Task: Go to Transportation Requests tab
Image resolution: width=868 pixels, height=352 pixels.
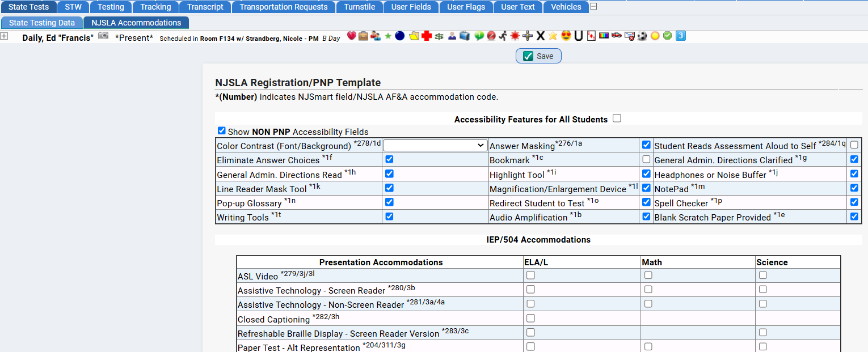Action: point(284,7)
